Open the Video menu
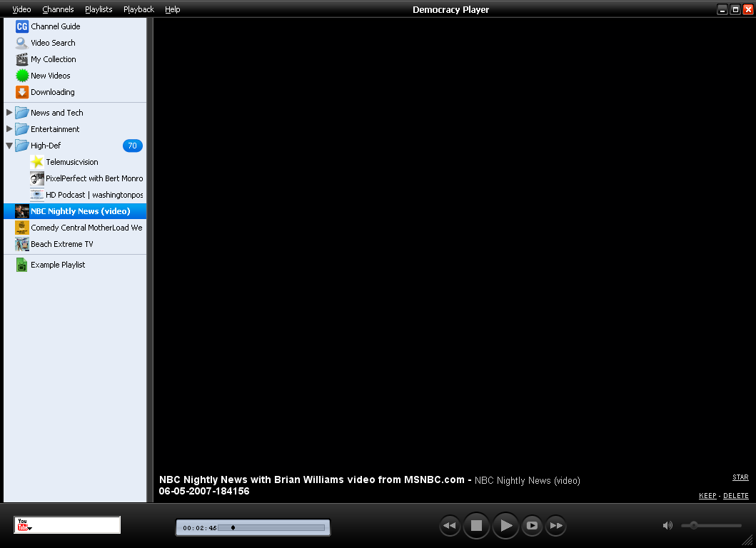This screenshot has height=548, width=756. (x=21, y=9)
